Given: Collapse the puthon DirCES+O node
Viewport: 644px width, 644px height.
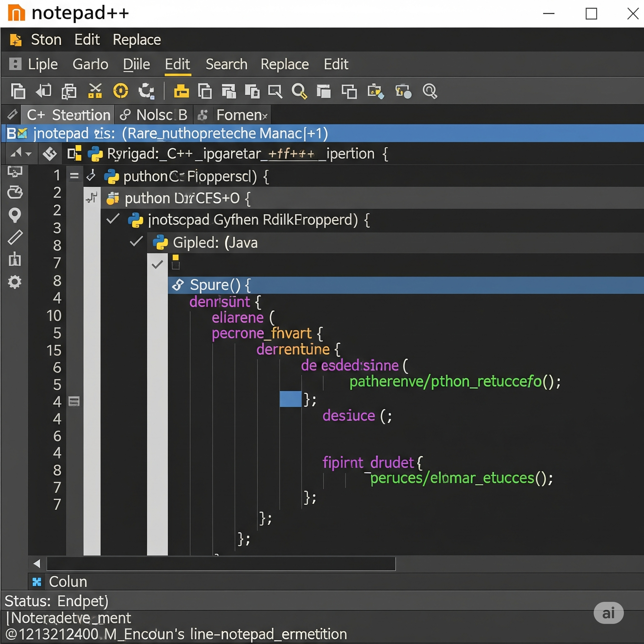Looking at the screenshot, I should 92,197.
